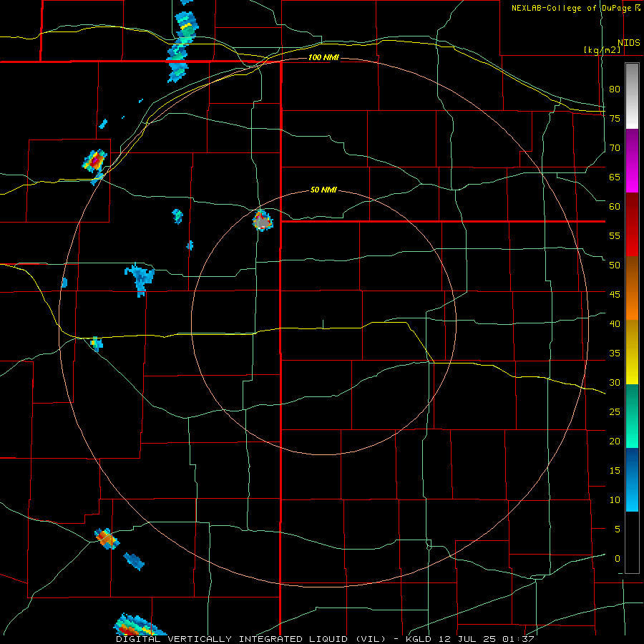This screenshot has width=644, height=644.
Task: Select the 55 value on the color scale
Action: pyautogui.click(x=615, y=236)
